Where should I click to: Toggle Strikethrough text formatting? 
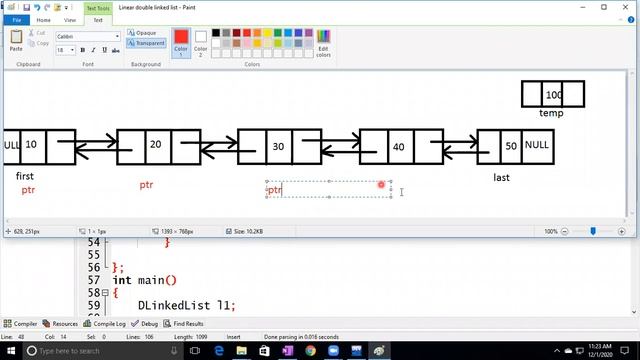[x=116, y=50]
